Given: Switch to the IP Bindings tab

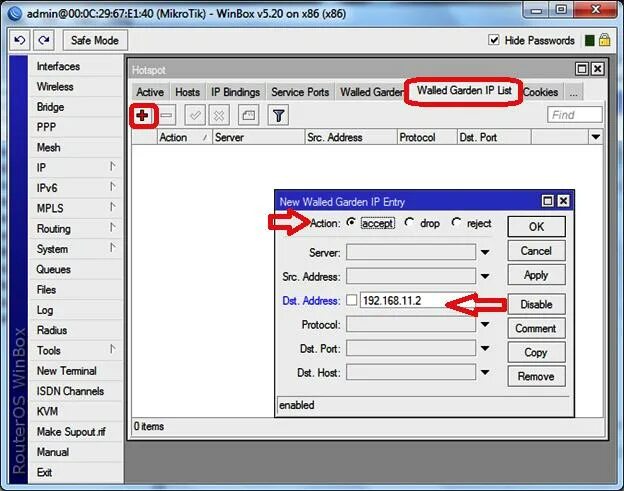Looking at the screenshot, I should (236, 92).
